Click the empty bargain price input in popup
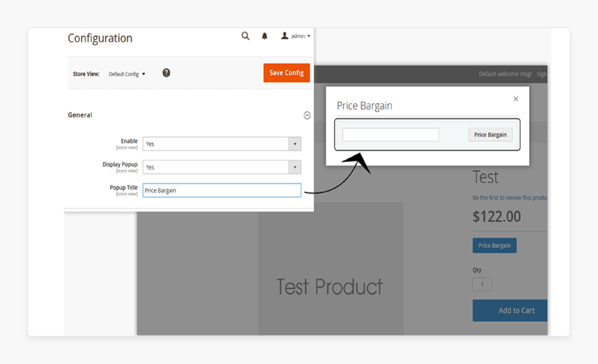The width and height of the screenshot is (598, 364). pyautogui.click(x=390, y=135)
